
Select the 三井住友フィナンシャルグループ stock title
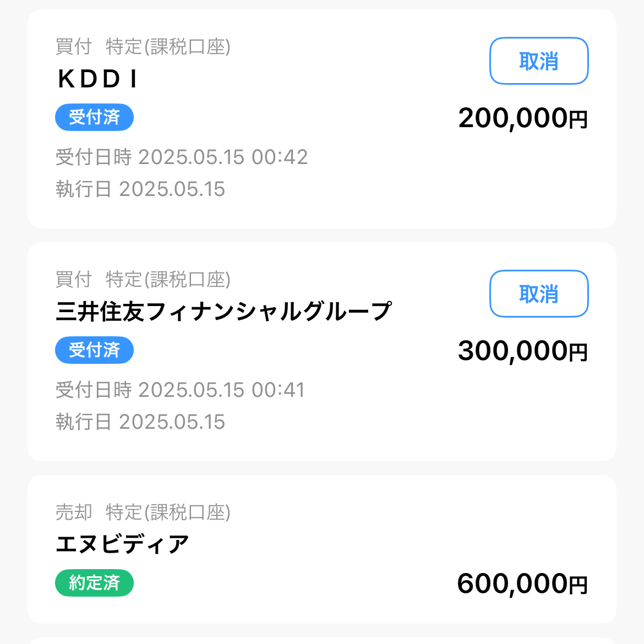pos(223,312)
